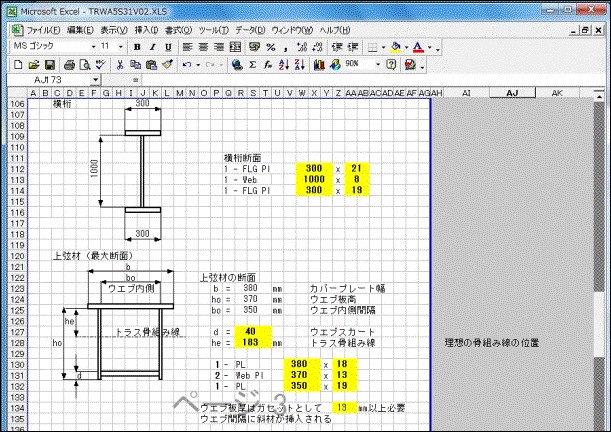The width and height of the screenshot is (611, 432).
Task: Click AutoSum sigma icon
Action: point(253,65)
